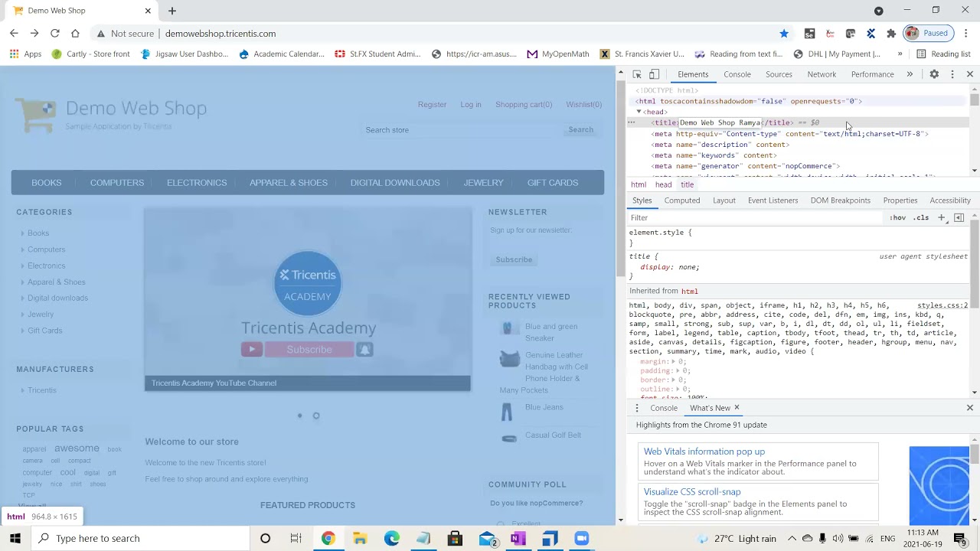The image size is (980, 551).
Task: Click the ellipsis beside the title node
Action: click(632, 122)
